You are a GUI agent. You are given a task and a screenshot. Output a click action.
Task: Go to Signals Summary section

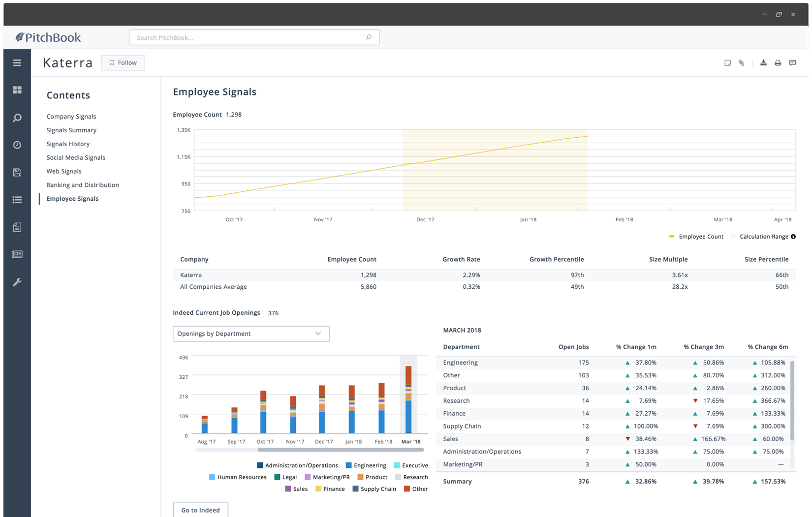(71, 130)
